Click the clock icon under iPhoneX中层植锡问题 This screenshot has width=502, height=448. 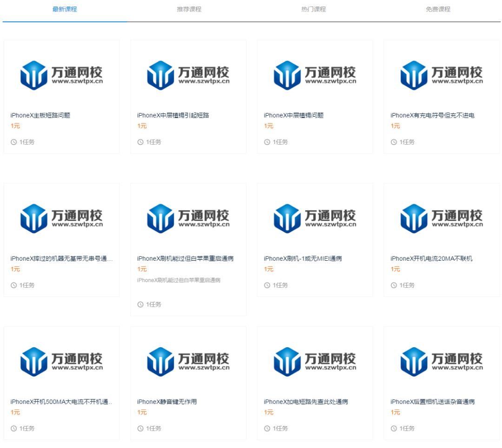tap(267, 142)
